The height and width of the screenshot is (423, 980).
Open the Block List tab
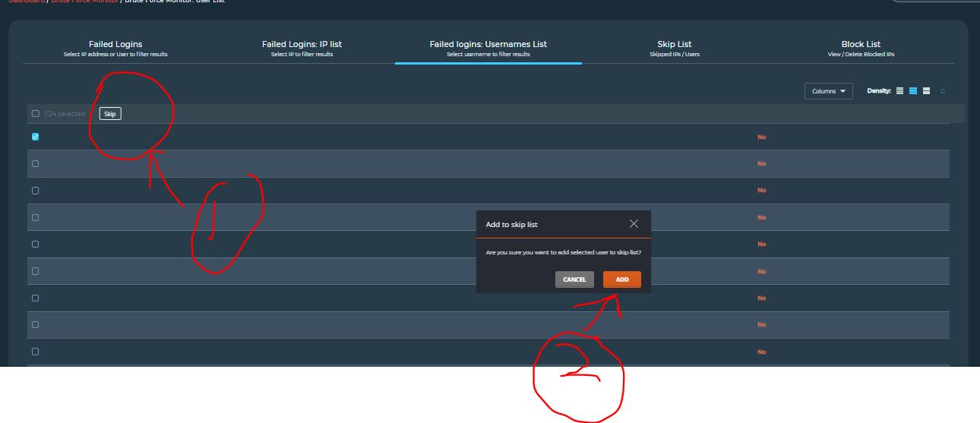click(861, 49)
